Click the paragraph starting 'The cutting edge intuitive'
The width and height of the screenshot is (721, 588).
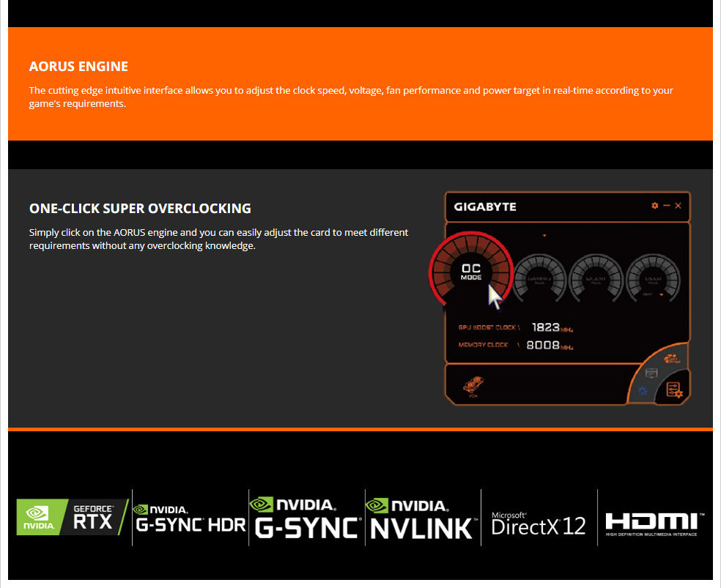pyautogui.click(x=351, y=97)
